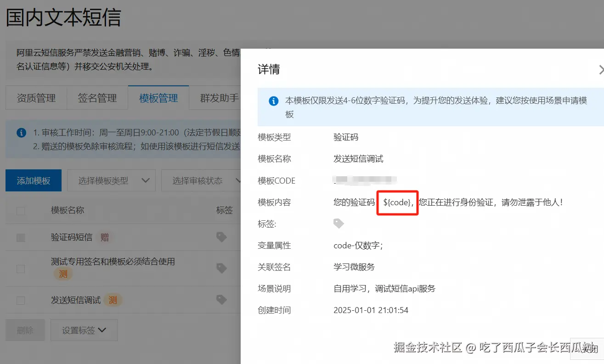604x364 pixels.
Task: Click the 国内文本短信 page title
Action: coord(63,18)
